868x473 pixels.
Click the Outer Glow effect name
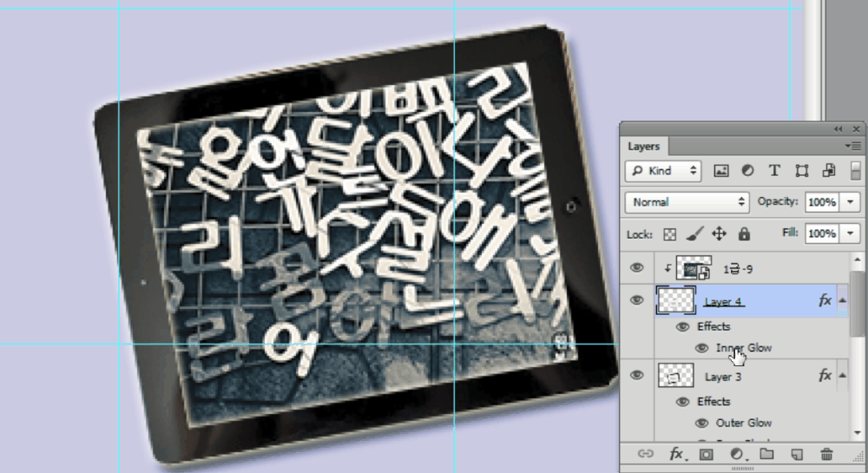pos(744,424)
